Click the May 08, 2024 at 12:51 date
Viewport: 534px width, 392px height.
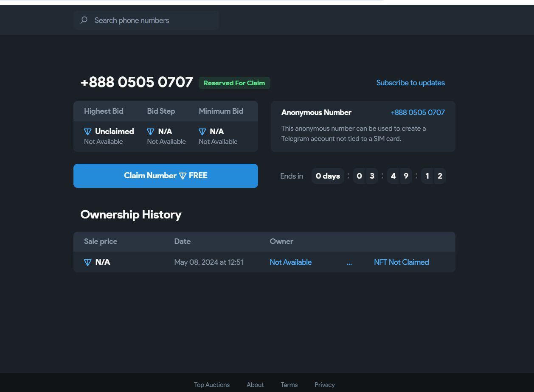pos(209,262)
